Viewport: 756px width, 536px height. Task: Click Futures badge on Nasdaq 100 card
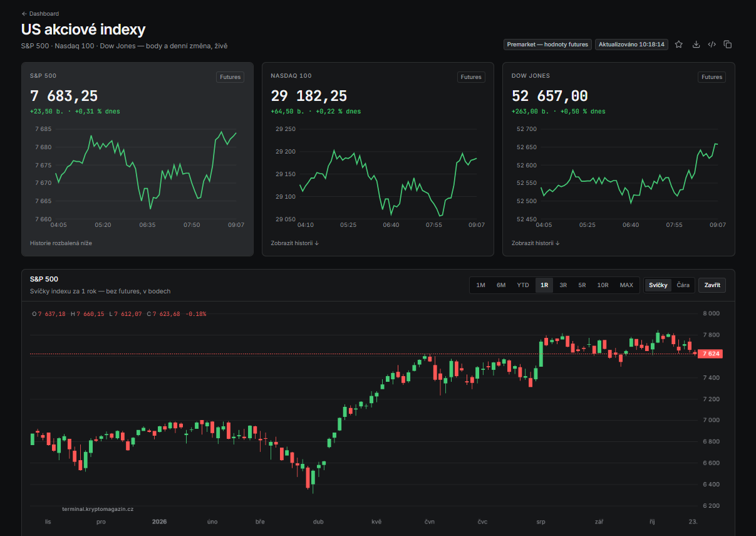pos(471,77)
